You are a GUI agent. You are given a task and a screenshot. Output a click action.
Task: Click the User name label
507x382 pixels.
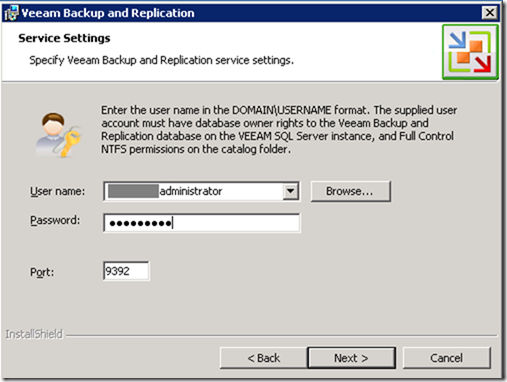pos(57,191)
